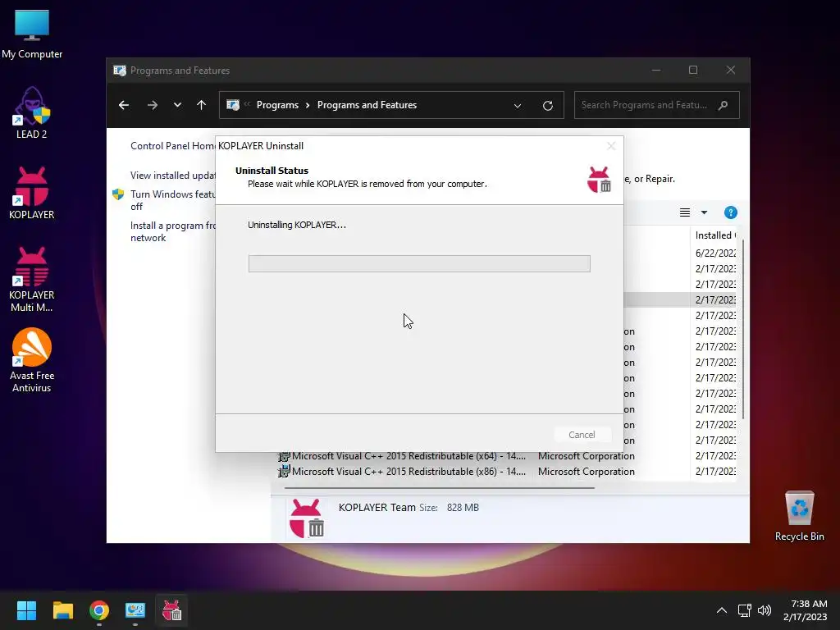Screen dimensions: 840x630
Task: Open the taskbar clock and date
Action: 806,610
